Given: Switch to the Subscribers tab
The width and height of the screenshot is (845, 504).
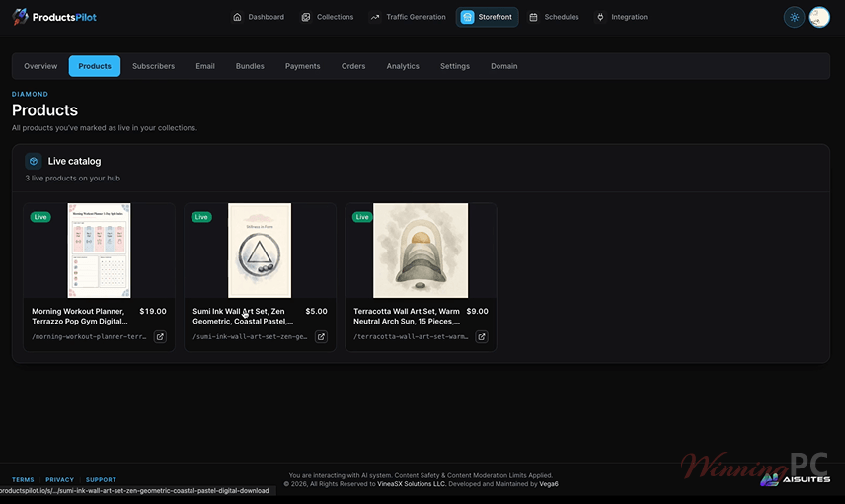Looking at the screenshot, I should pos(154,66).
